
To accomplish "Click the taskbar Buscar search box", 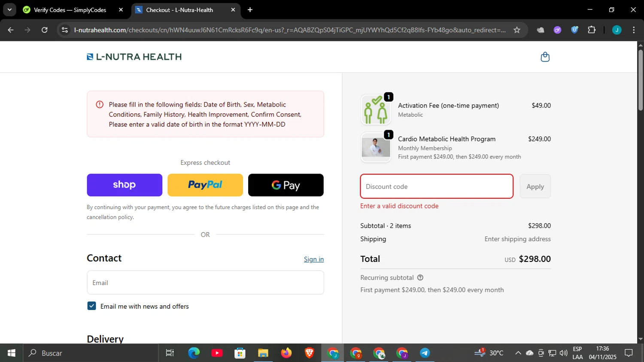I will pos(91,353).
